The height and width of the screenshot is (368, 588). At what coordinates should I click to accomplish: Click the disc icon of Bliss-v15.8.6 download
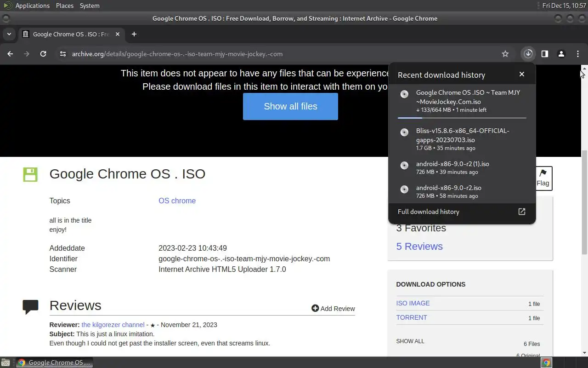click(404, 132)
